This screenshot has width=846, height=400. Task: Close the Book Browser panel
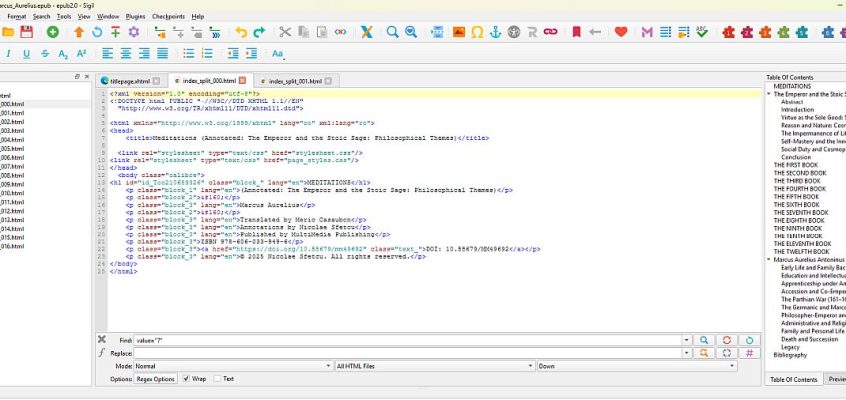87,77
